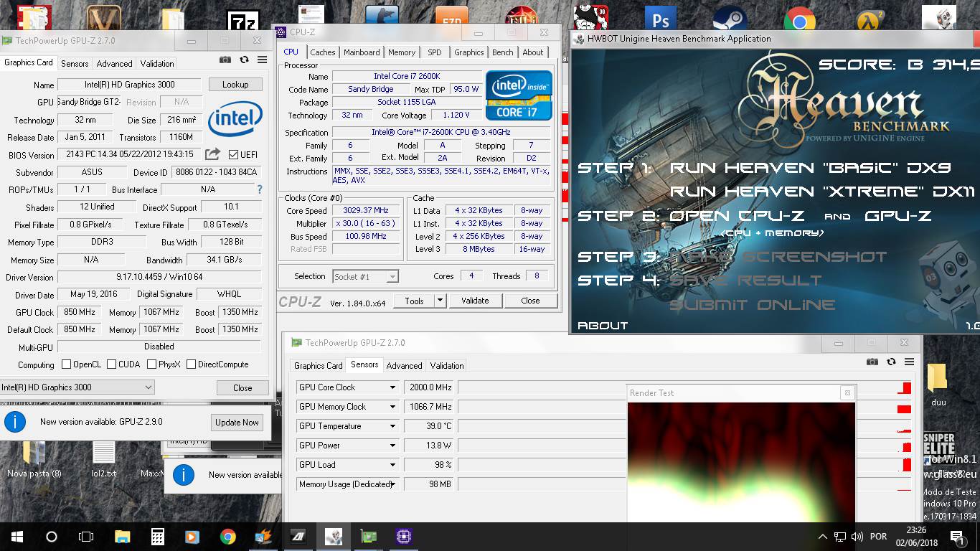
Task: Open lol2.txt file on desktop
Action: (103, 459)
